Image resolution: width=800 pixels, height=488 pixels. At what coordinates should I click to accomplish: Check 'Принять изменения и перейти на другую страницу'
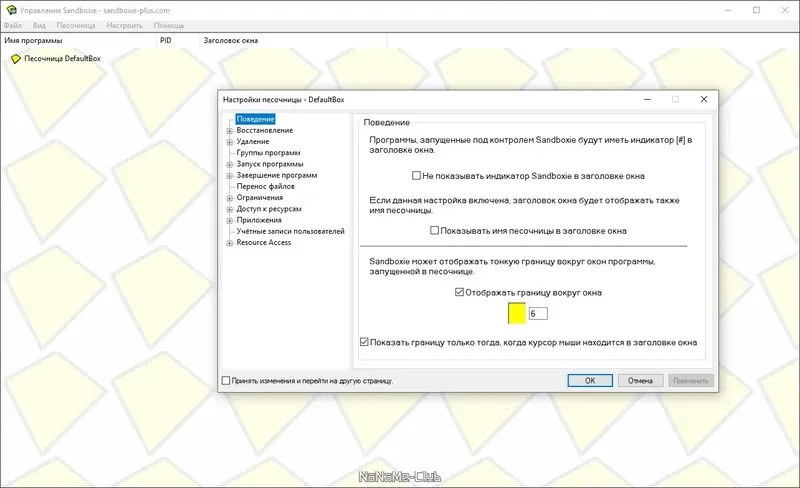pyautogui.click(x=226, y=380)
